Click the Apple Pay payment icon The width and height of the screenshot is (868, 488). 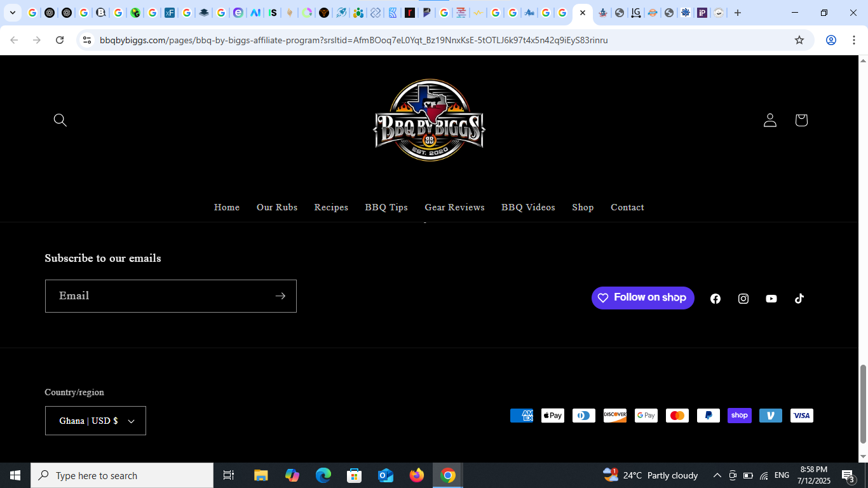tap(553, 416)
